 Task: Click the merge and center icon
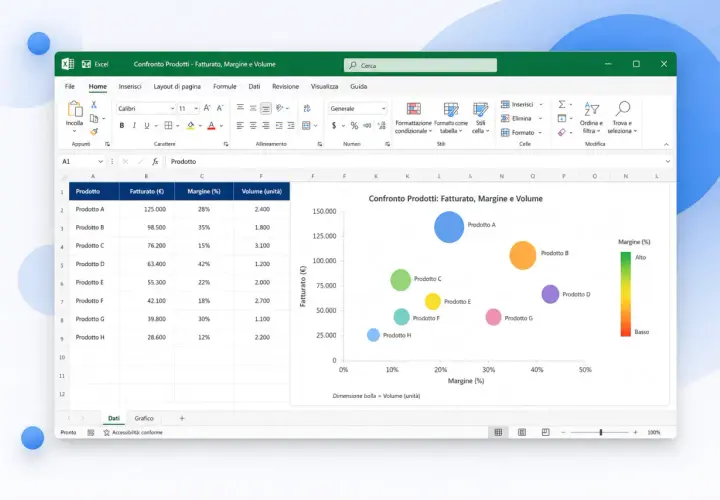pyautogui.click(x=306, y=125)
